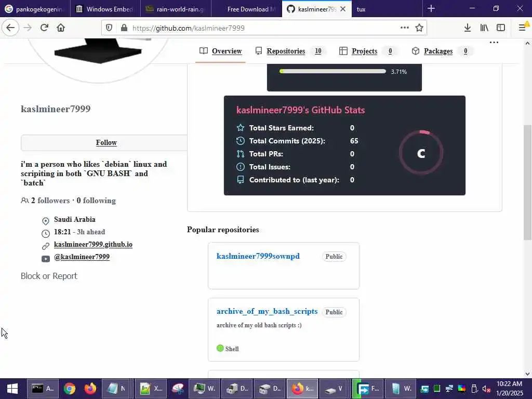Open the kaslmineer7999.github.io website link
Viewport: 532px width, 399px height.
click(93, 244)
